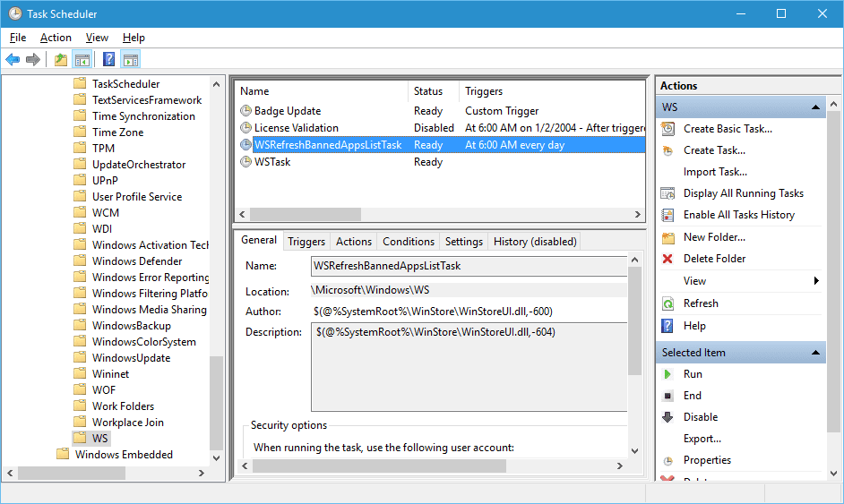
Task: Click the green Refresh icon
Action: click(668, 303)
